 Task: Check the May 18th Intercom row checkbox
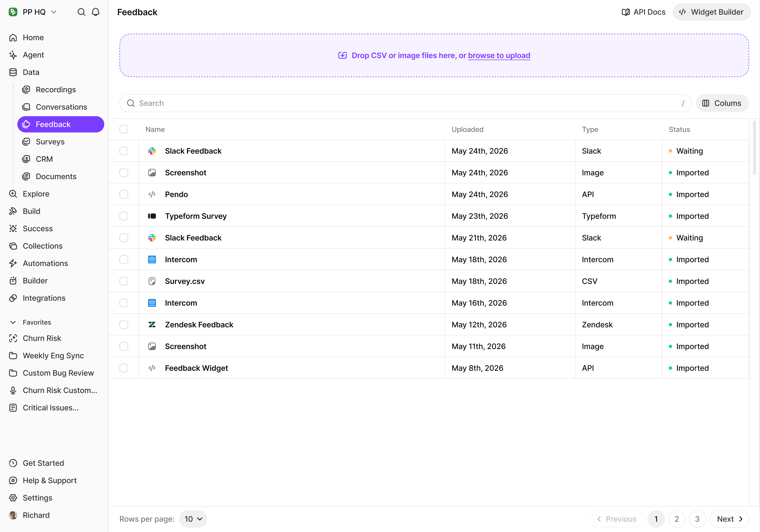[124, 259]
